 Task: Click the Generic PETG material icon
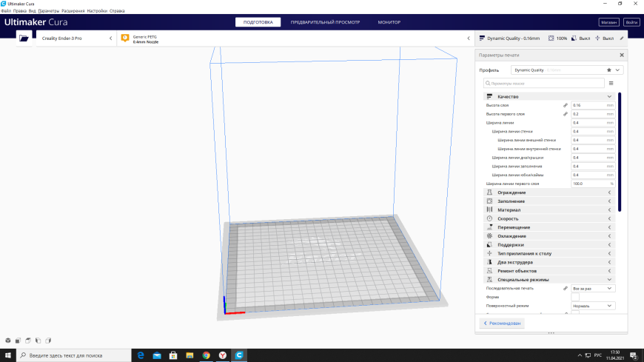pyautogui.click(x=125, y=38)
